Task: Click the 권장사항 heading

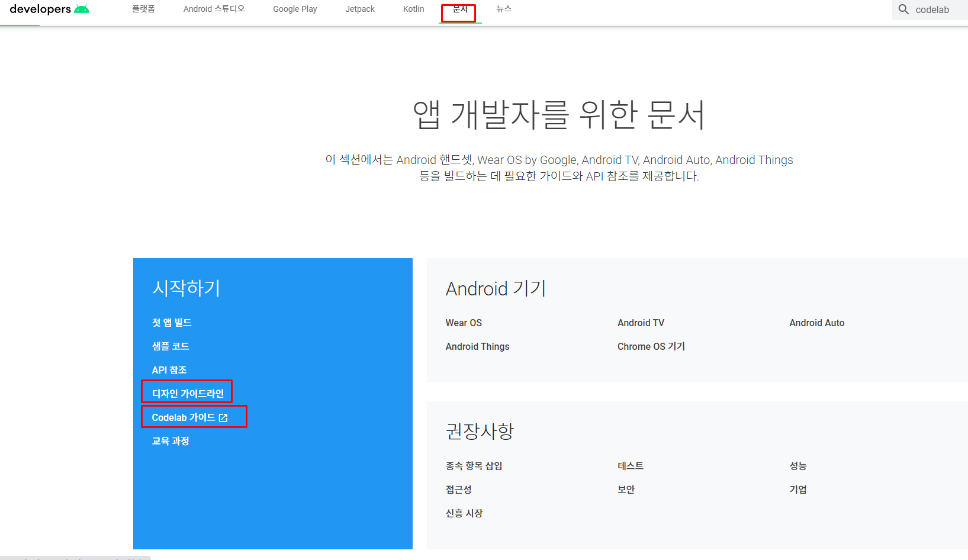Action: (x=480, y=431)
